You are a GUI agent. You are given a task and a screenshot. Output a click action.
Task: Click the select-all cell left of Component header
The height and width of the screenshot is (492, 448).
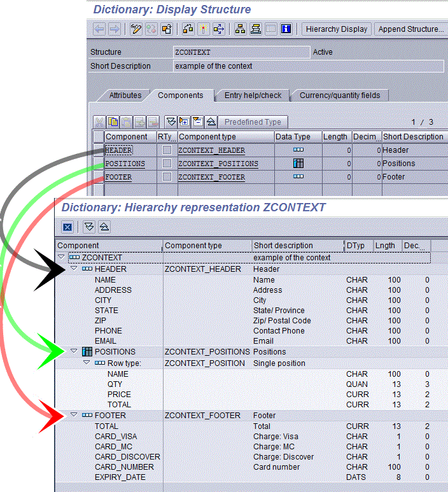tap(98, 137)
